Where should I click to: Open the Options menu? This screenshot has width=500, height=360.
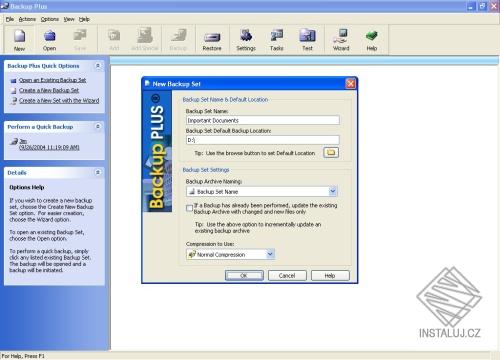tap(50, 19)
